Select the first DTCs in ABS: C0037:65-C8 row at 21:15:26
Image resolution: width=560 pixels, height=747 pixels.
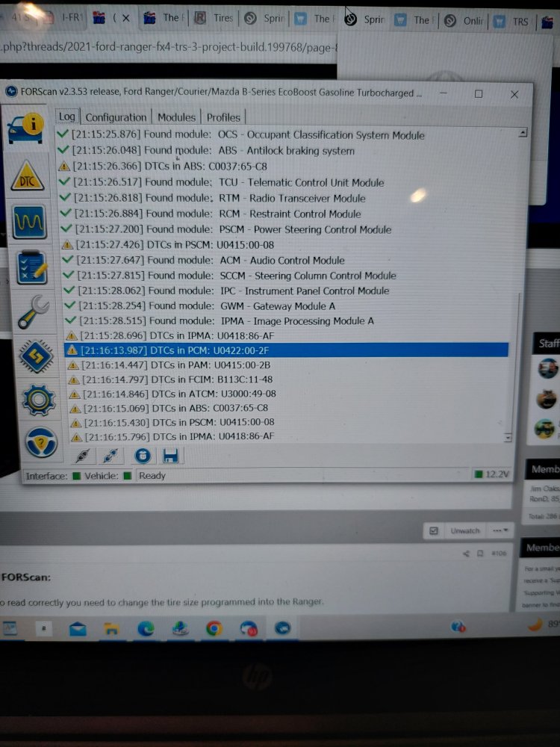click(x=163, y=167)
